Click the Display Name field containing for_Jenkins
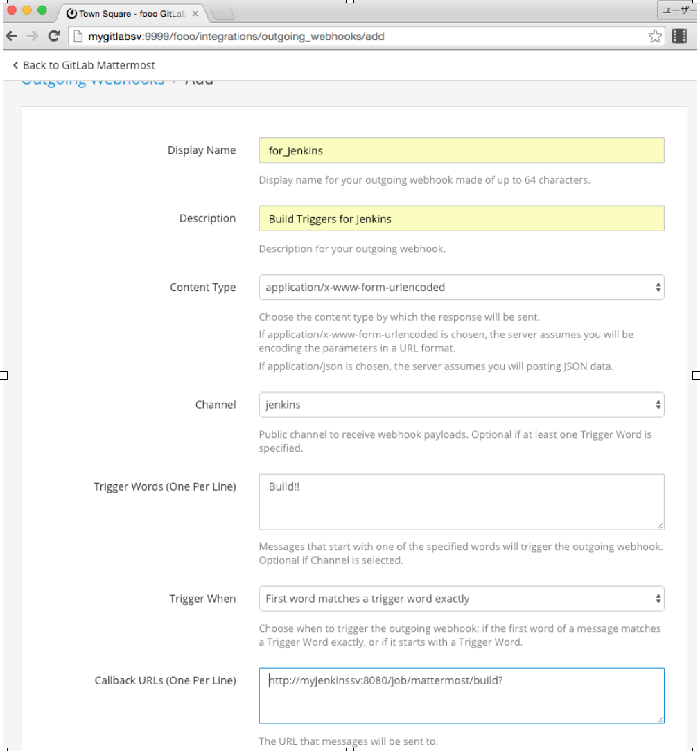Viewport: 700px width, 751px height. [460, 150]
